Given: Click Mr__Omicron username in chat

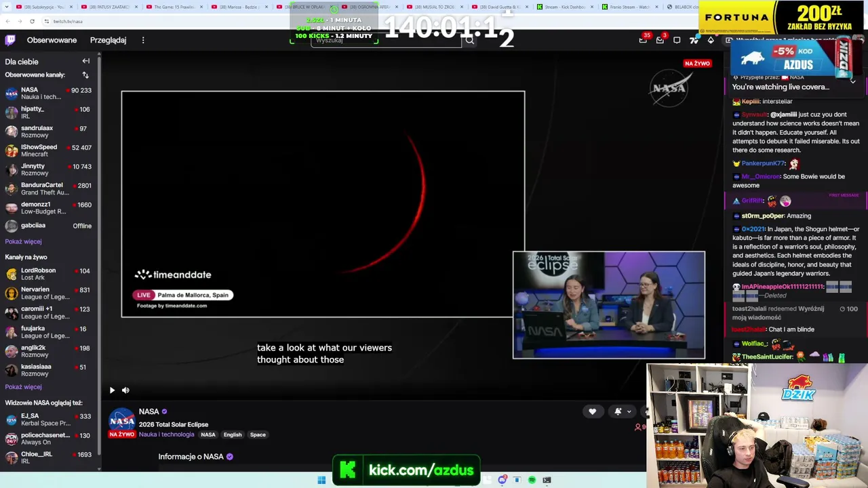Looking at the screenshot, I should click(x=760, y=176).
